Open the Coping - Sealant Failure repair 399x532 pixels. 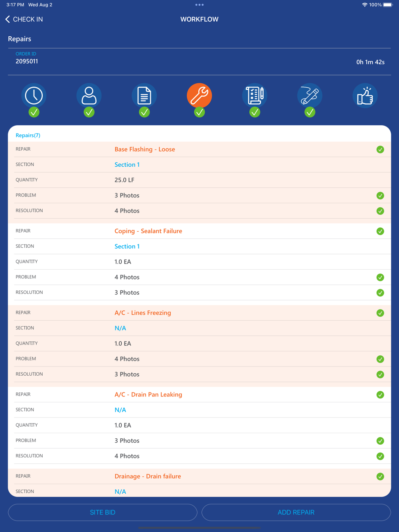click(x=148, y=231)
